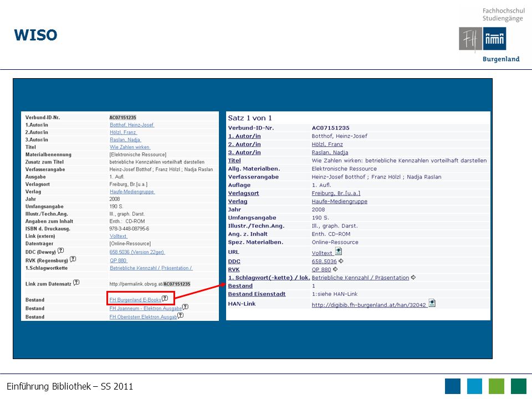Click the Satz 1 von 1 heading

pyautogui.click(x=250, y=117)
